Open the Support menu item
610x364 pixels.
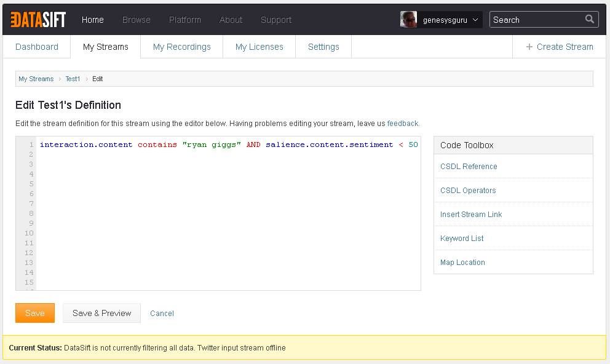[276, 20]
